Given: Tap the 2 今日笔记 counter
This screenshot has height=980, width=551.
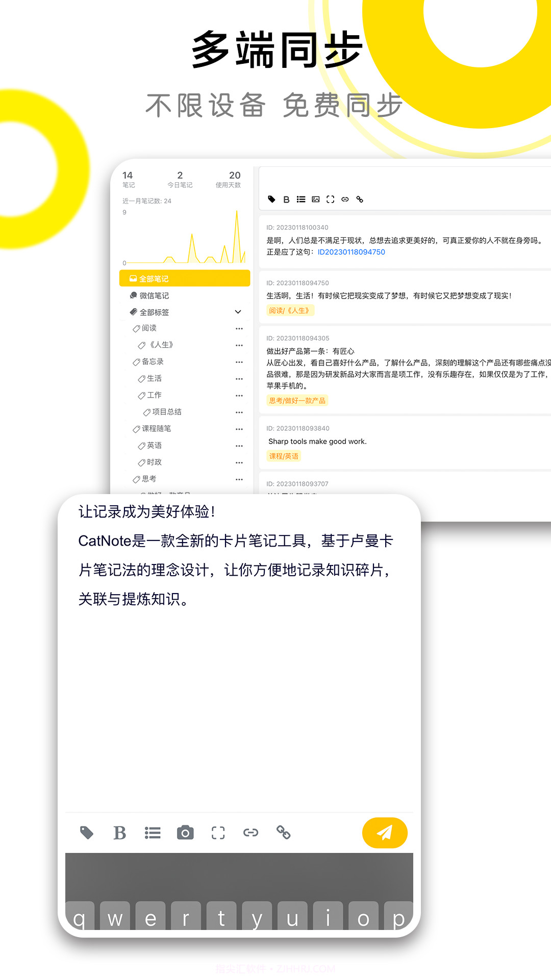Looking at the screenshot, I should tap(180, 179).
